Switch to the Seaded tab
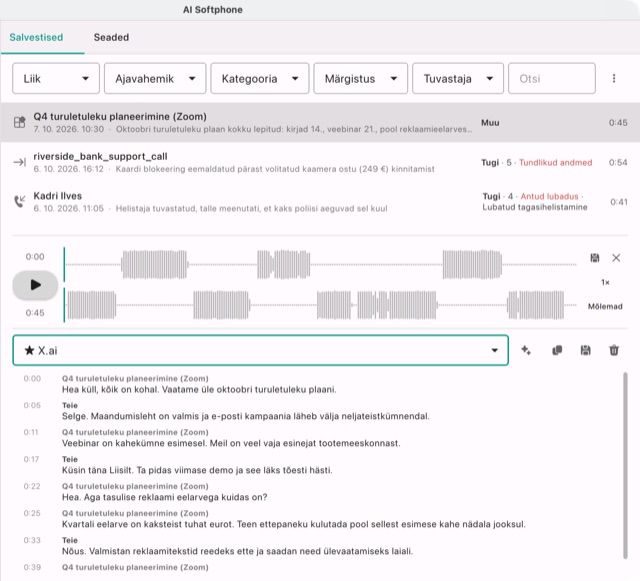Image resolution: width=640 pixels, height=581 pixels. pyautogui.click(x=111, y=37)
